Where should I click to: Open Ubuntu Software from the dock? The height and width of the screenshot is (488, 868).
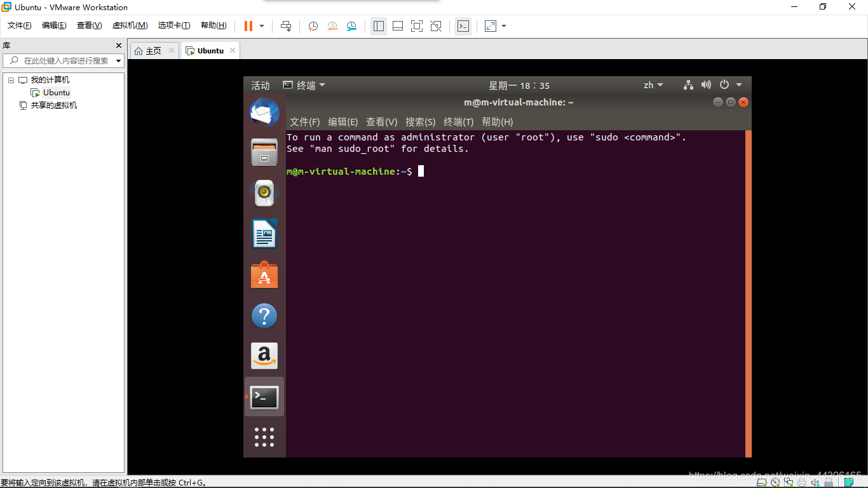[264, 274]
